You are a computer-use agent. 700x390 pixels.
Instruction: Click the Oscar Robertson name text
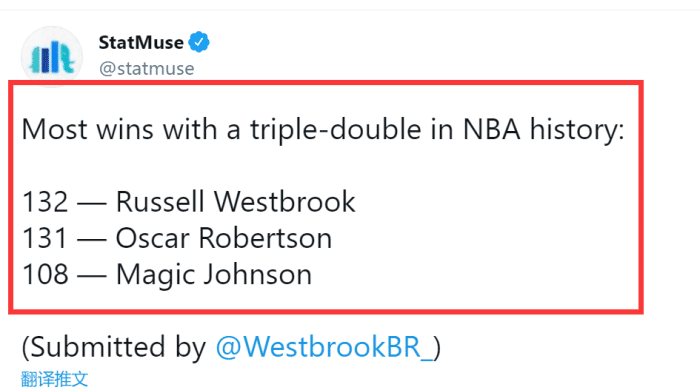(x=224, y=238)
